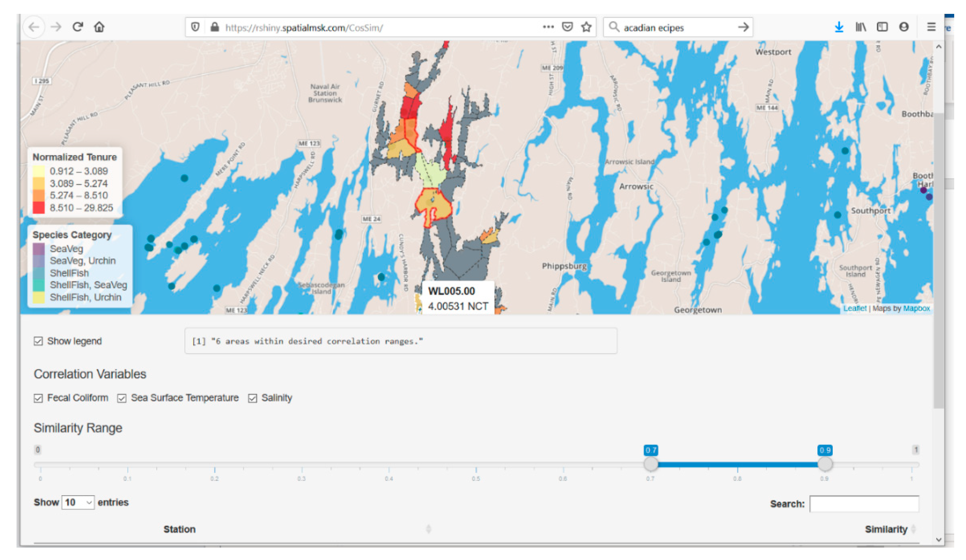Viewport: 966px width, 560px height.
Task: Click the 0.9 similarity slider handle
Action: click(x=825, y=464)
